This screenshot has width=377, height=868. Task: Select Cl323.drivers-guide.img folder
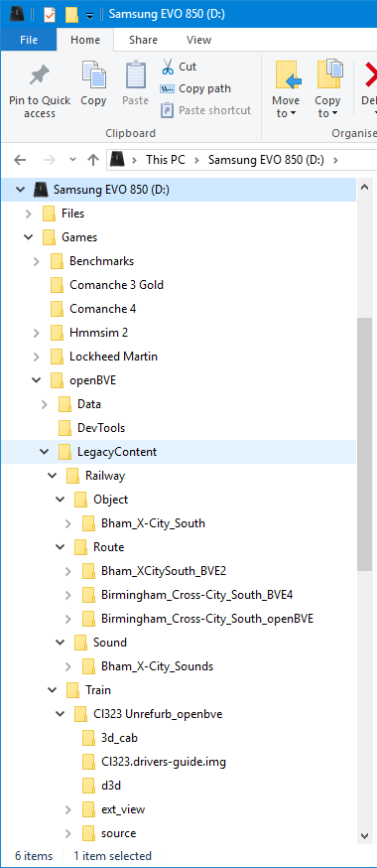164,761
